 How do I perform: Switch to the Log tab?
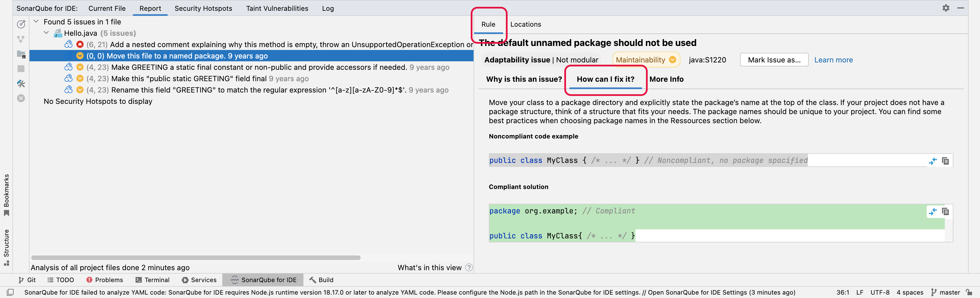tap(328, 9)
